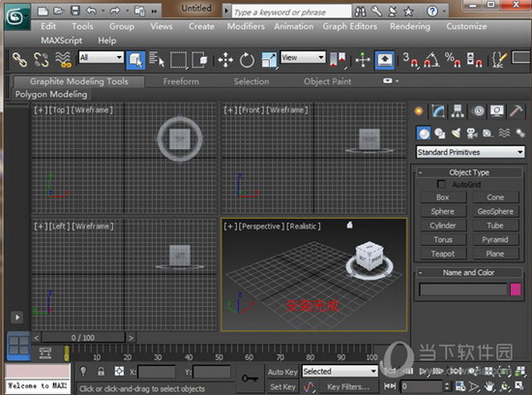Toggle the Angle Snap button
Screen dimensions: 532x395
point(431,60)
